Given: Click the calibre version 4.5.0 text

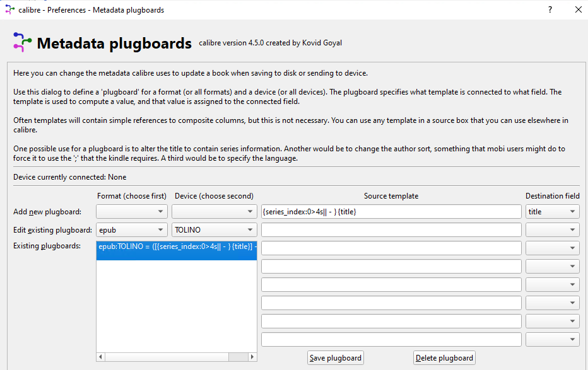Looking at the screenshot, I should (271, 43).
